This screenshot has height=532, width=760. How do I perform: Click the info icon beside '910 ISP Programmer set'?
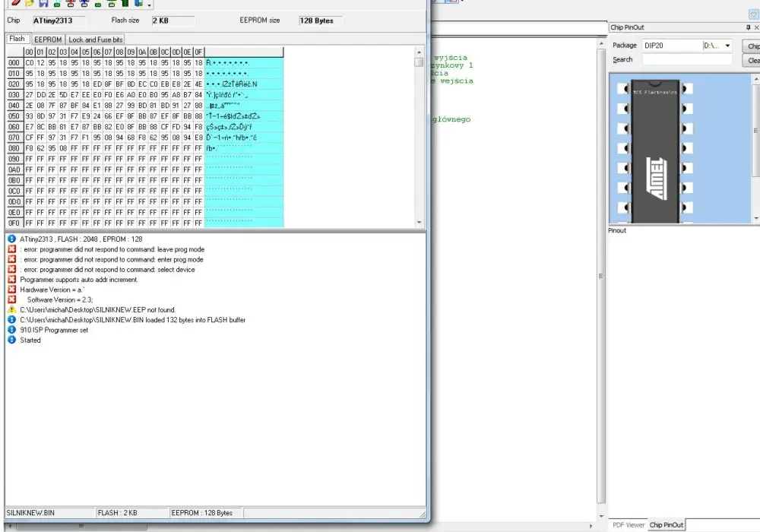tap(12, 330)
